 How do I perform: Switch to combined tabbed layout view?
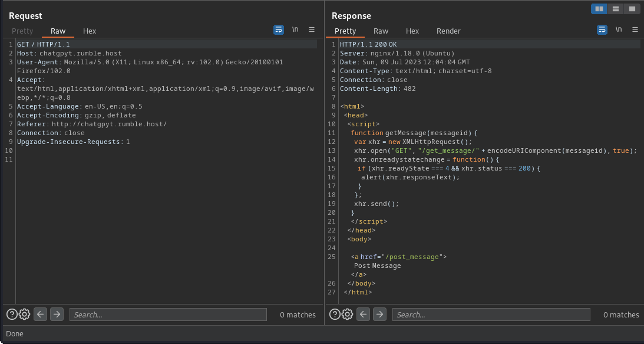click(632, 9)
